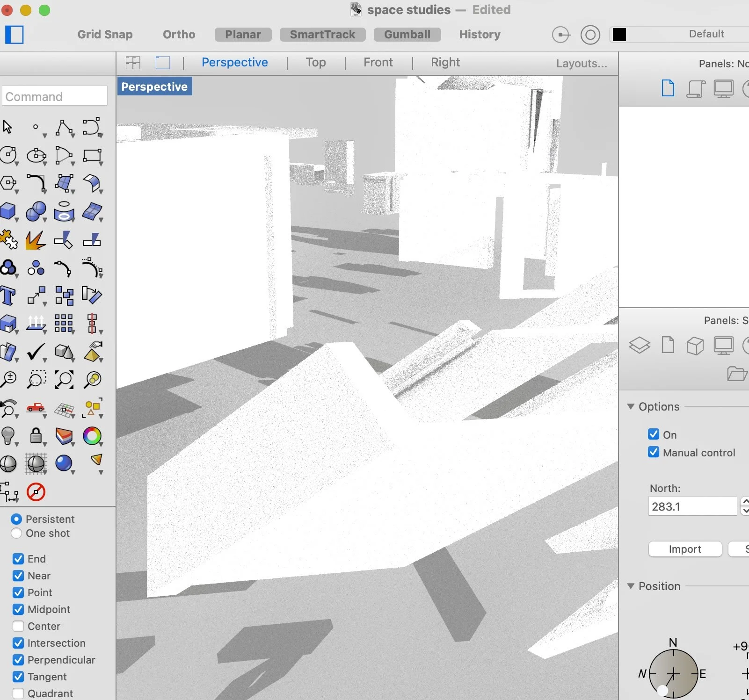Click the Import button
This screenshot has width=749, height=700.
[x=684, y=549]
